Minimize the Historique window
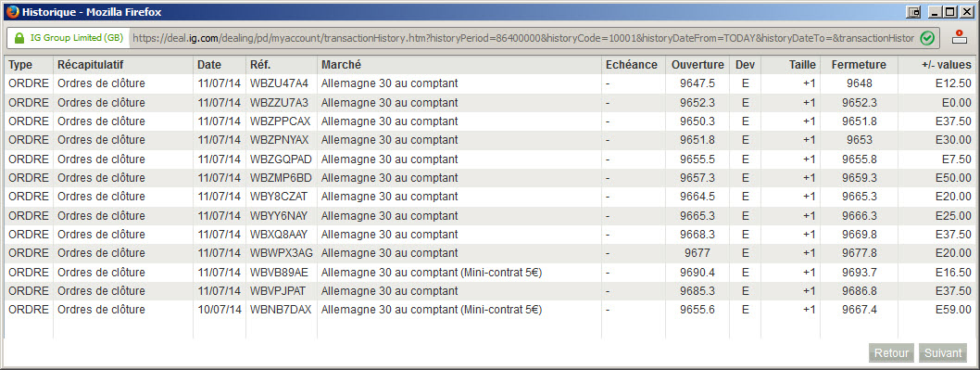Image resolution: width=980 pixels, height=370 pixels. [x=936, y=12]
